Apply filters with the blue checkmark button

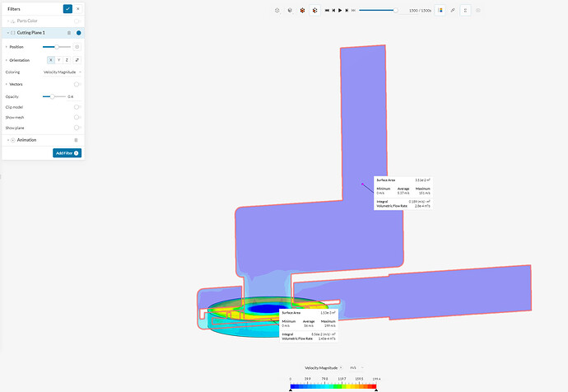(x=68, y=9)
